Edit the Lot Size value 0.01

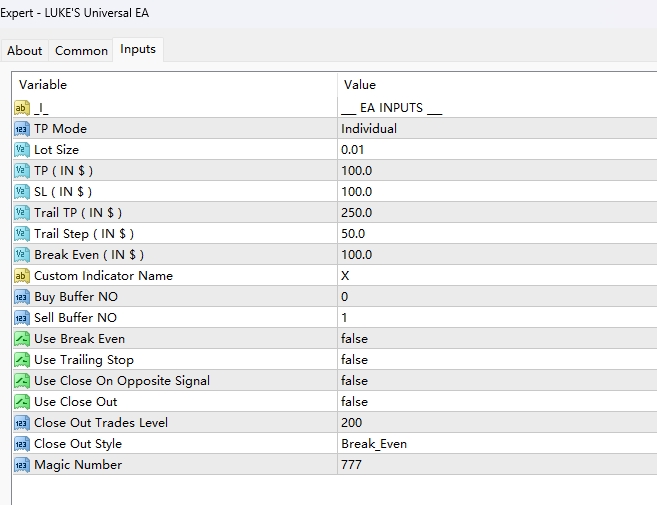[352, 149]
